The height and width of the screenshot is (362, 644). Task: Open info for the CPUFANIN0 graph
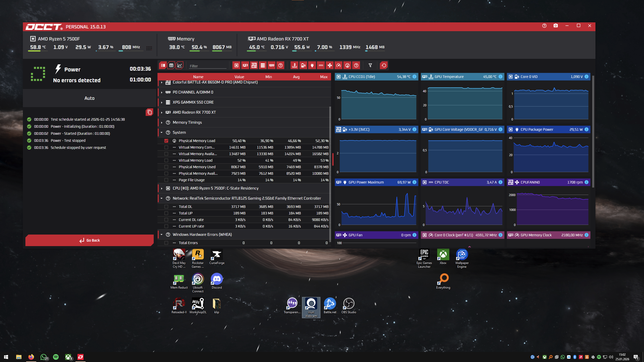[587, 182]
